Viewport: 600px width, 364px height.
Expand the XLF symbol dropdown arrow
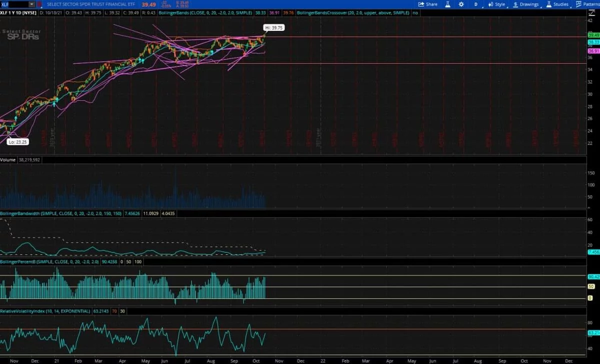(32, 4)
